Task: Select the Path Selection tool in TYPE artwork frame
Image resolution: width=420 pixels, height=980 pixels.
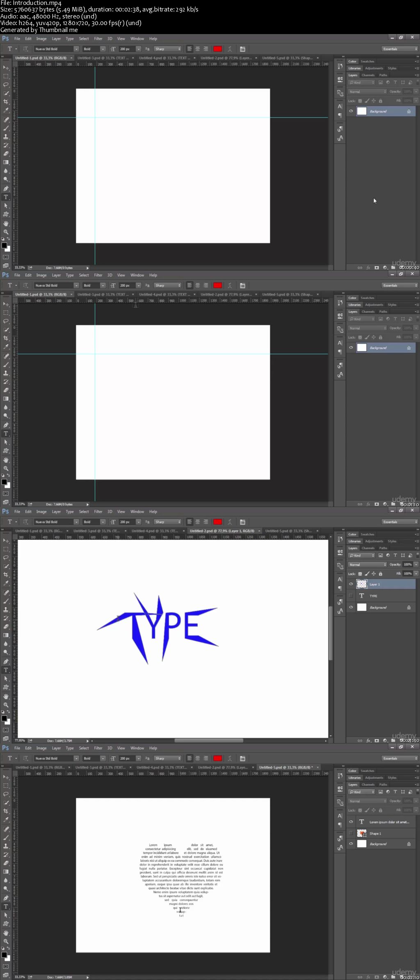Action: (6, 679)
